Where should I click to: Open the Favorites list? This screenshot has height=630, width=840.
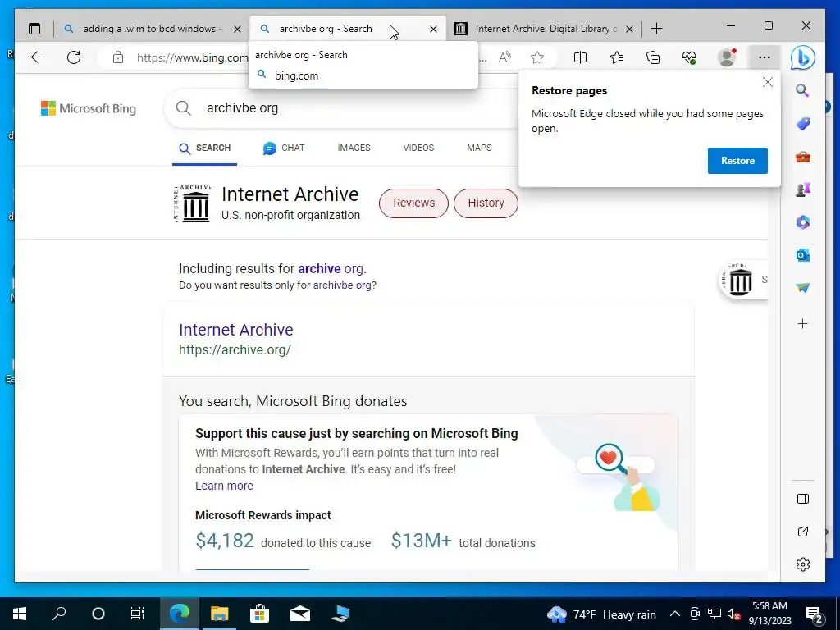click(617, 57)
